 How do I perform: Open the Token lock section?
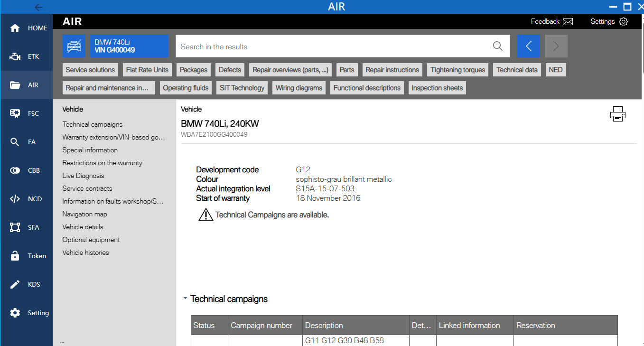coord(26,256)
